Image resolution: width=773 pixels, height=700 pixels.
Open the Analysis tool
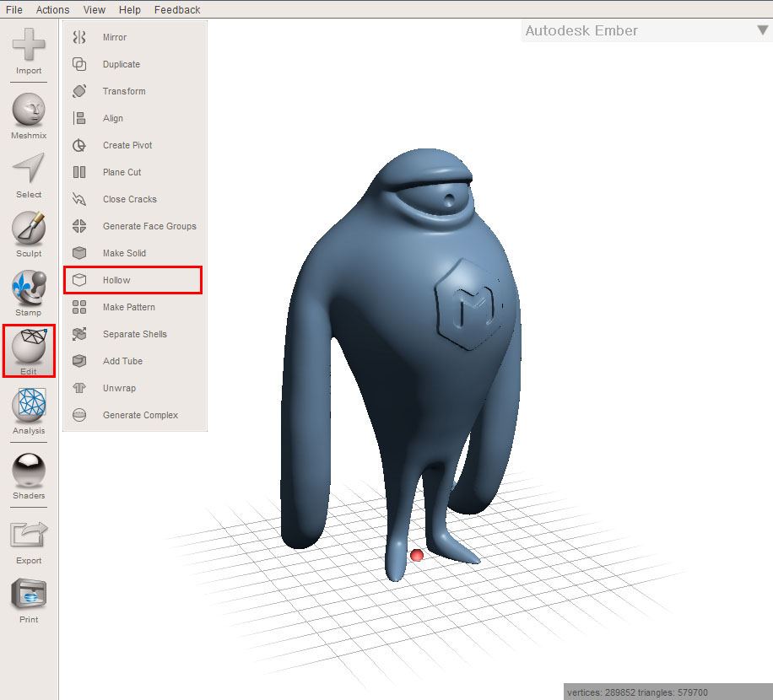(x=29, y=412)
